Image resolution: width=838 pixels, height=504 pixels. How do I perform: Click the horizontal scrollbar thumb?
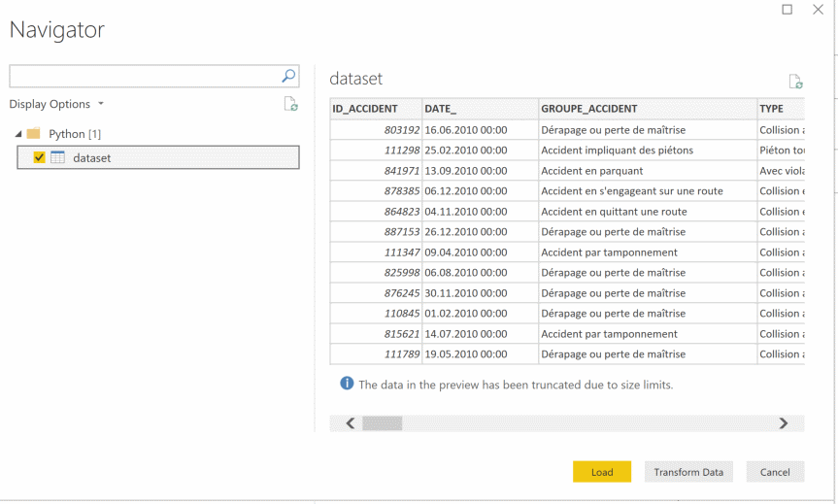383,423
